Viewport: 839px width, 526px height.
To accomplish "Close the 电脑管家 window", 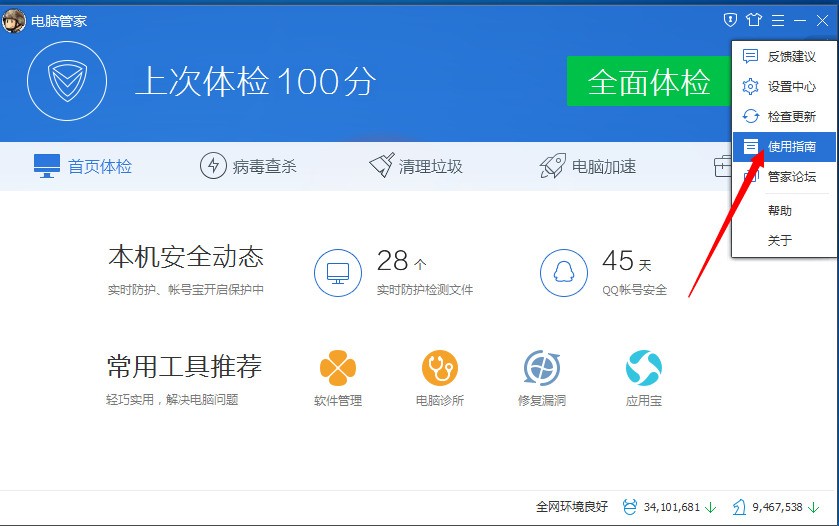I will click(822, 20).
